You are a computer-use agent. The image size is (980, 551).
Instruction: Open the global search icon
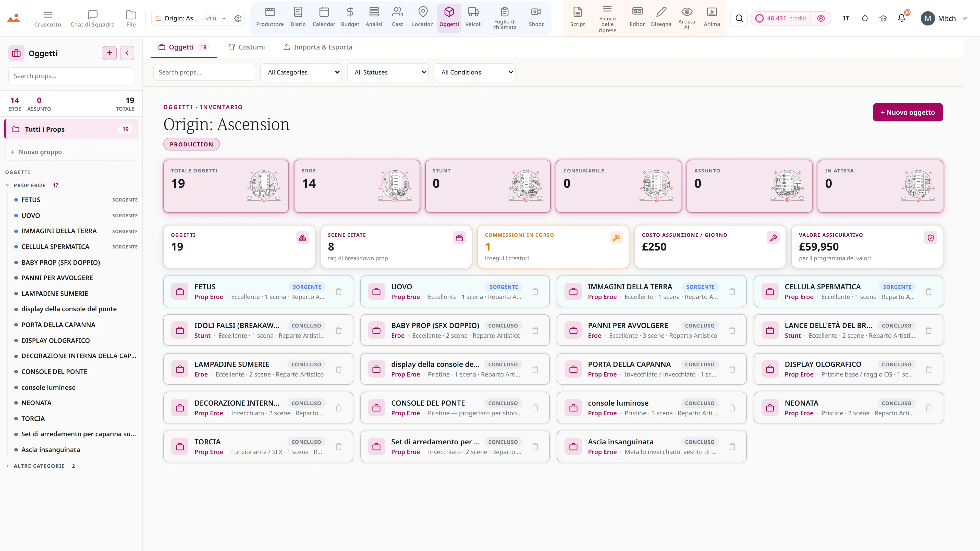pos(739,18)
